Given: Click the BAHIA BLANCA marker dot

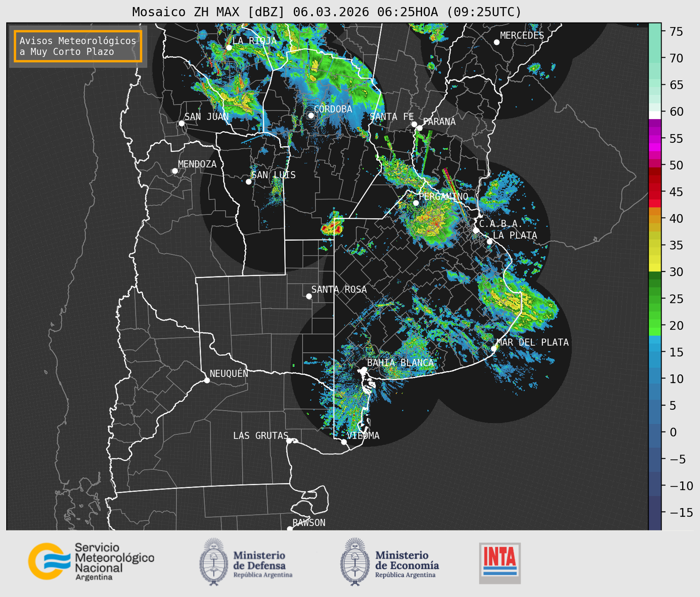Looking at the screenshot, I should point(364,369).
